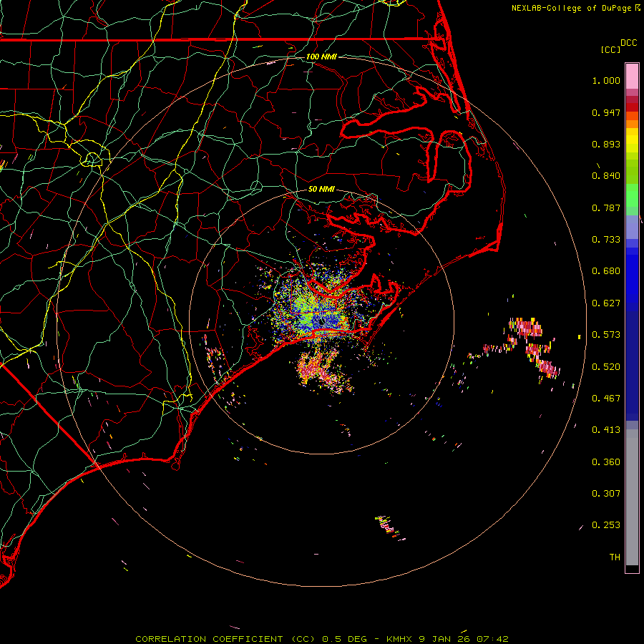Select the 0.893 scale value
This screenshot has width=644, height=644.
tap(606, 144)
